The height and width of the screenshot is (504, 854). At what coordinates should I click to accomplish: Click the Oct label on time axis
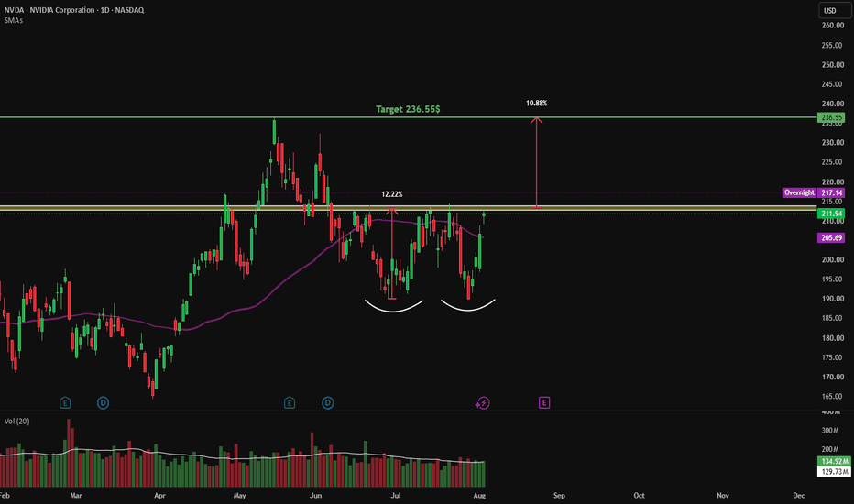(x=639, y=495)
